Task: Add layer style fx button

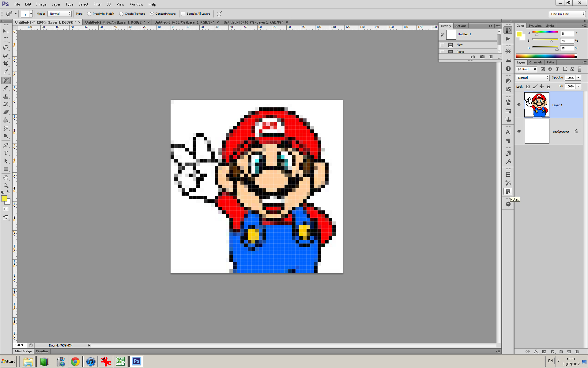Action: point(536,351)
